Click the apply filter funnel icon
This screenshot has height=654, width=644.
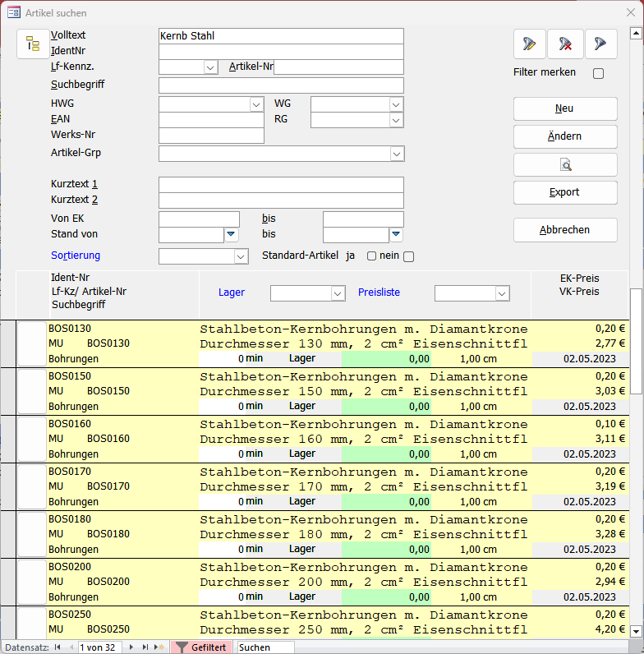601,44
